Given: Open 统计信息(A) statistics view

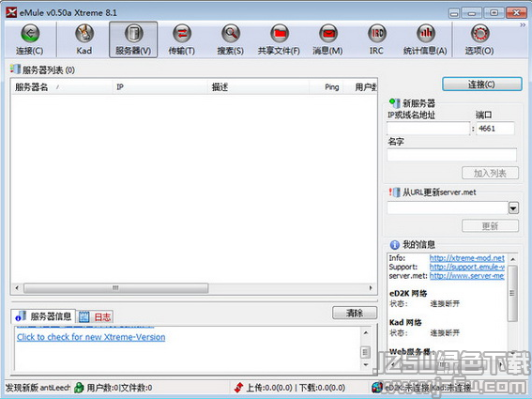Looking at the screenshot, I should click(425, 39).
